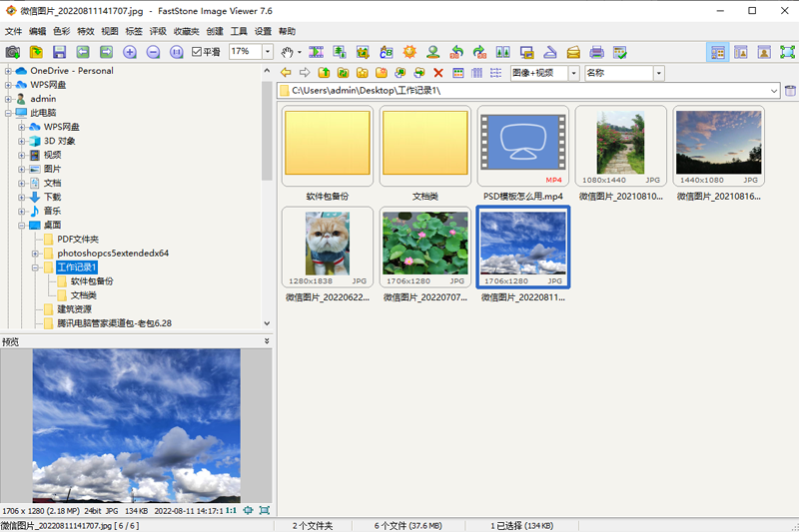799x532 pixels.
Task: Click the Print toolbar icon
Action: click(596, 52)
